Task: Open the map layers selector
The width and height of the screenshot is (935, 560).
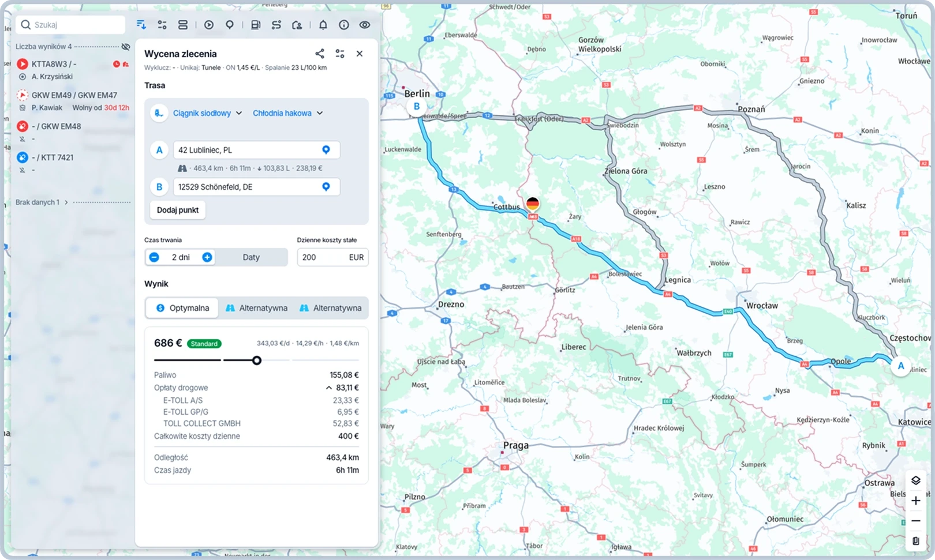Action: [x=915, y=480]
